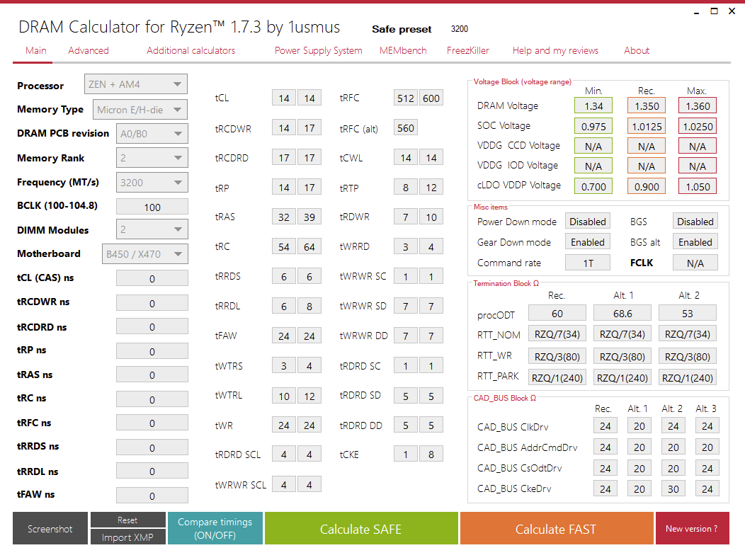Go to Additional calculators tab
This screenshot has height=560, width=745.
pos(190,50)
